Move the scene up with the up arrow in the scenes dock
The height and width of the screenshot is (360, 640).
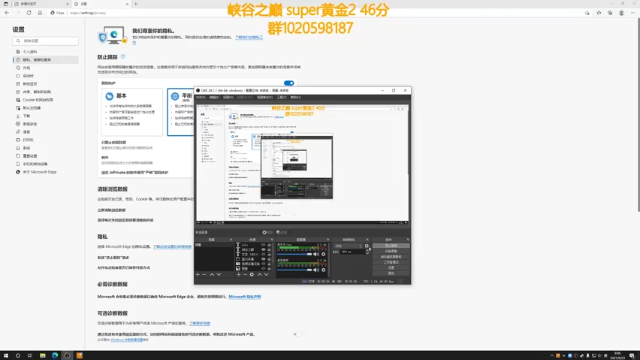[x=212, y=275]
